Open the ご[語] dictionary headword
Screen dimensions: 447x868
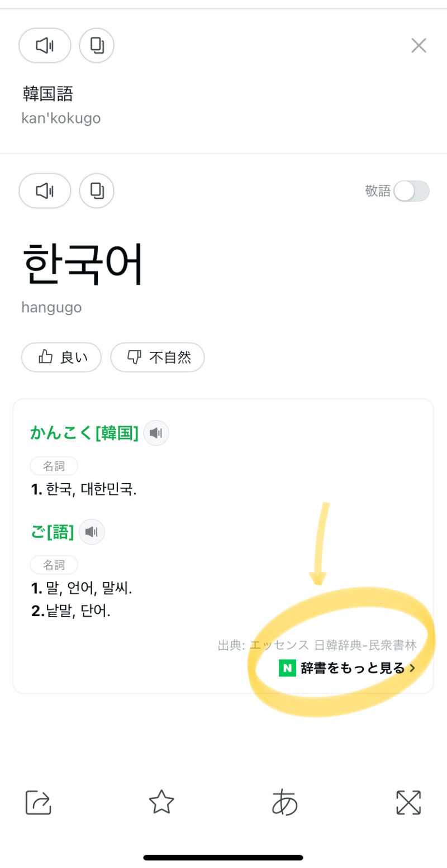[53, 532]
